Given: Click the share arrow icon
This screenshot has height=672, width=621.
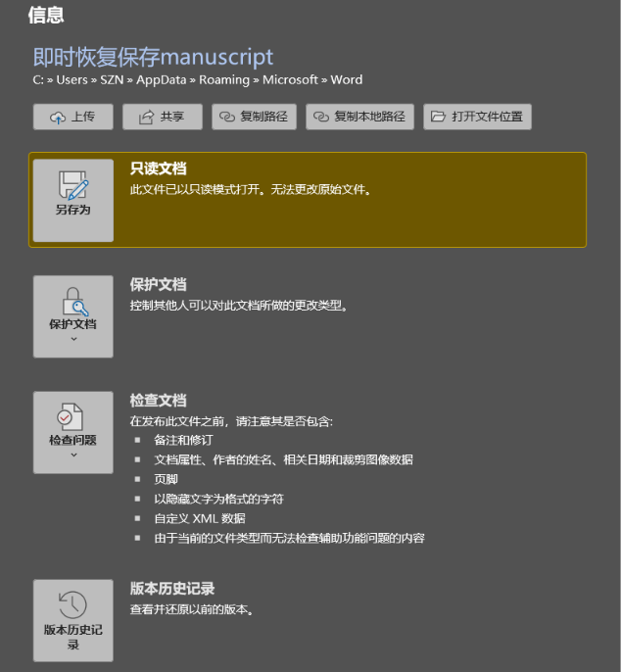Looking at the screenshot, I should point(146,117).
